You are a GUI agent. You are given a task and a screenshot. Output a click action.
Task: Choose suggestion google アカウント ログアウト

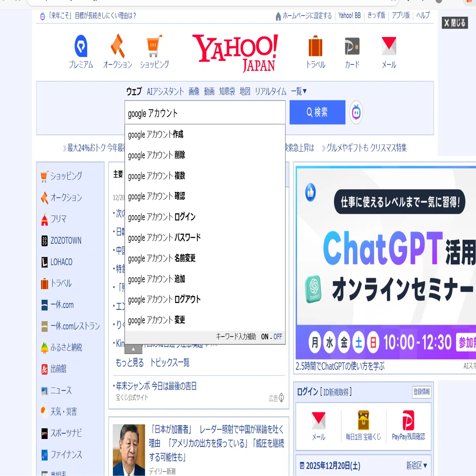[205, 300]
